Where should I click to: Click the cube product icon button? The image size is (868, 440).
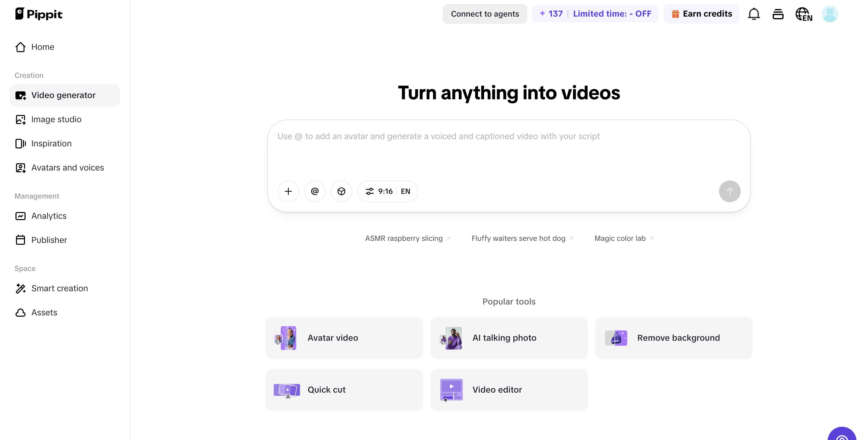(x=341, y=192)
